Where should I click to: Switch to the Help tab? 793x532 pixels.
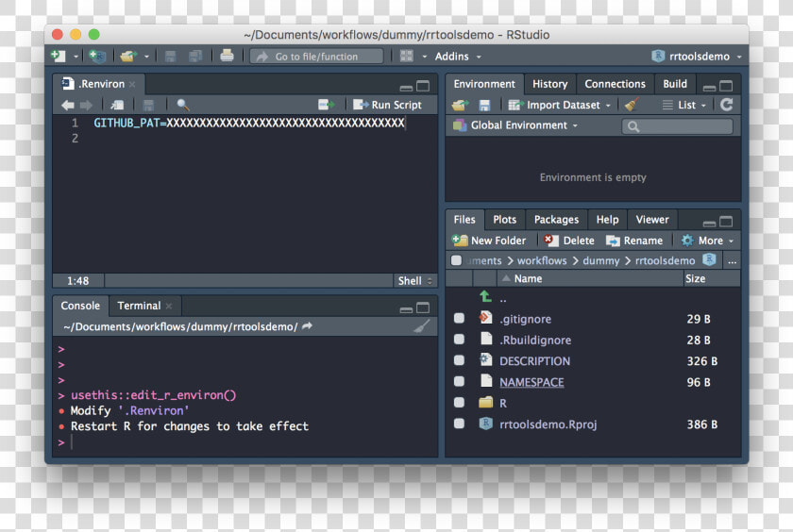607,220
